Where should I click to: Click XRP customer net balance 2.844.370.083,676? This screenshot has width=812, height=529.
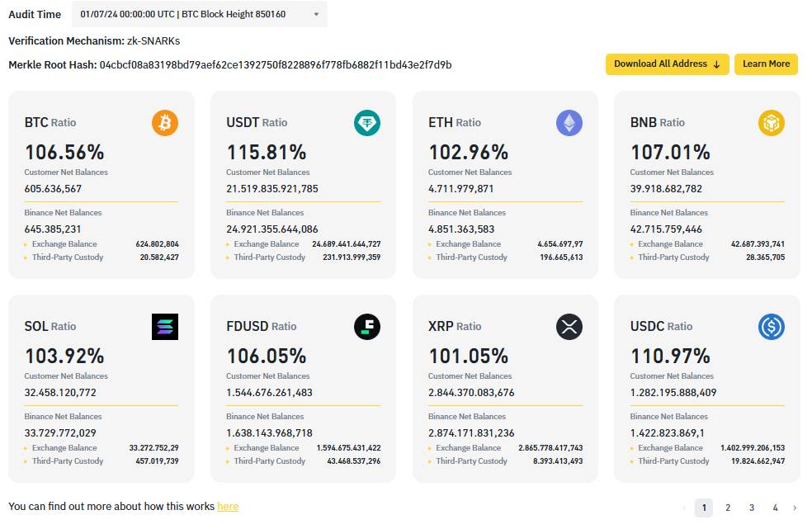point(472,393)
